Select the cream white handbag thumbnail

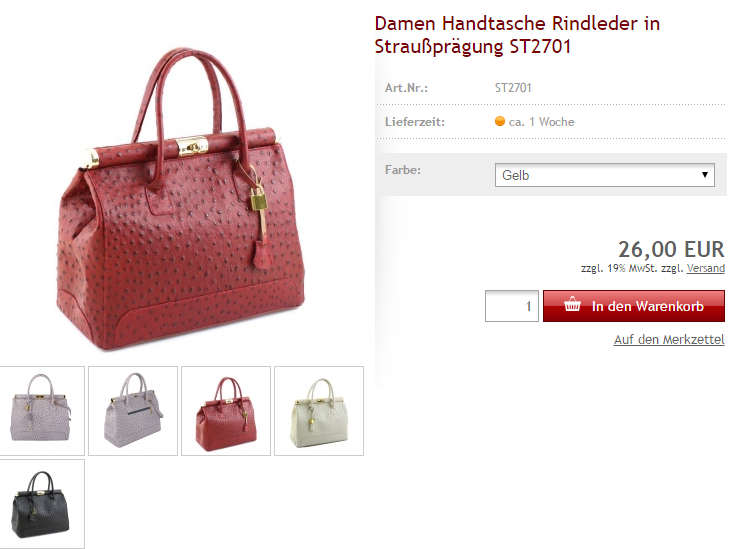[x=319, y=410]
